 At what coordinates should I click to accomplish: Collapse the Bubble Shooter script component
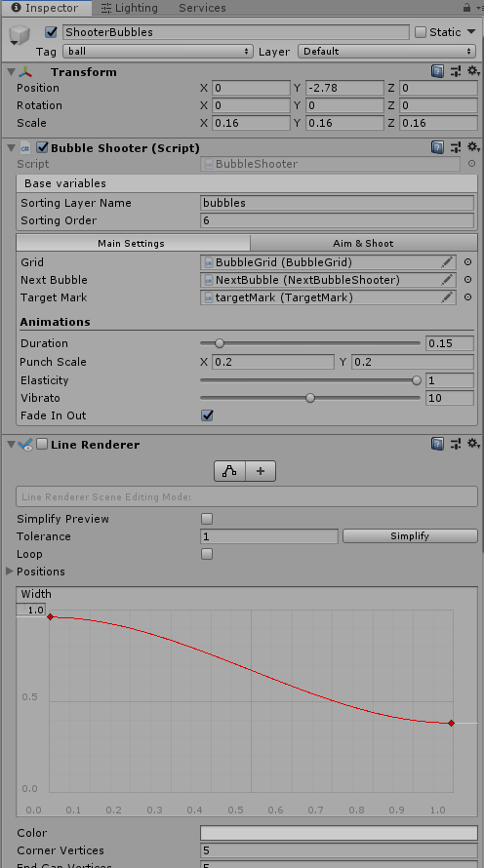tap(11, 148)
